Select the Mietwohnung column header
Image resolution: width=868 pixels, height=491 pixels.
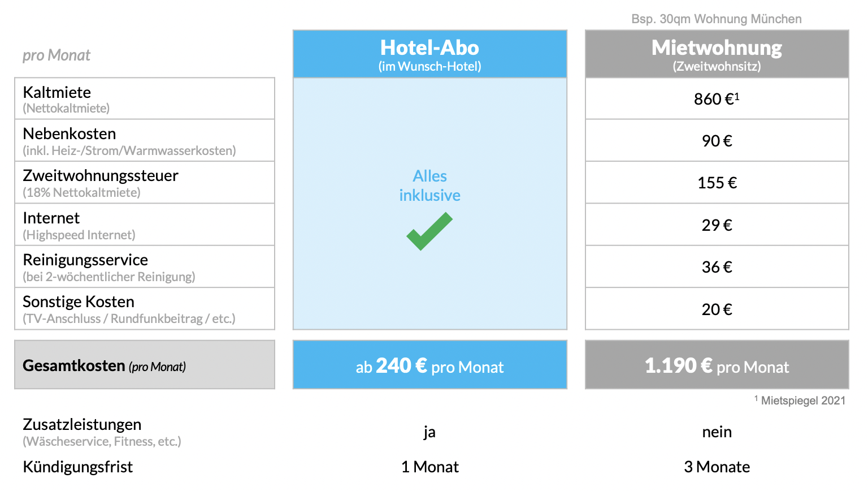click(717, 54)
